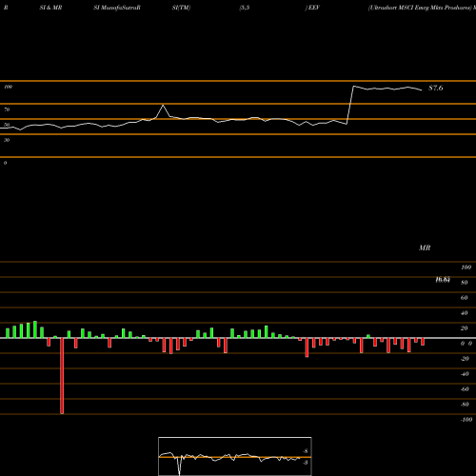Click the -3 label in mini chart
The image size is (476, 476).
(x=306, y=463)
